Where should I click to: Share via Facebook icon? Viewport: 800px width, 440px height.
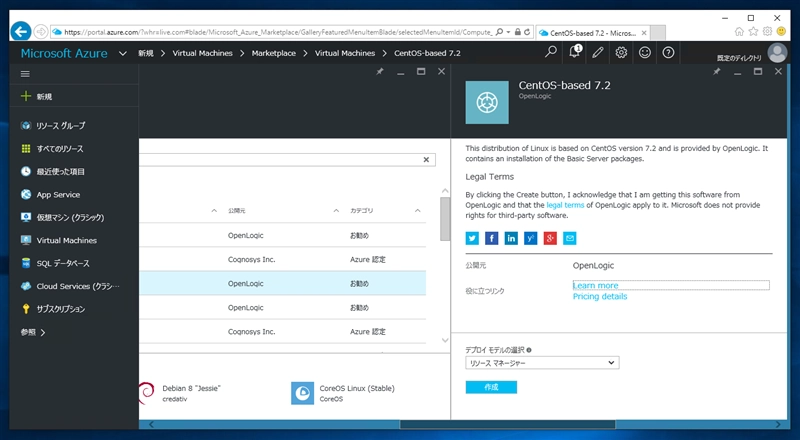point(491,238)
